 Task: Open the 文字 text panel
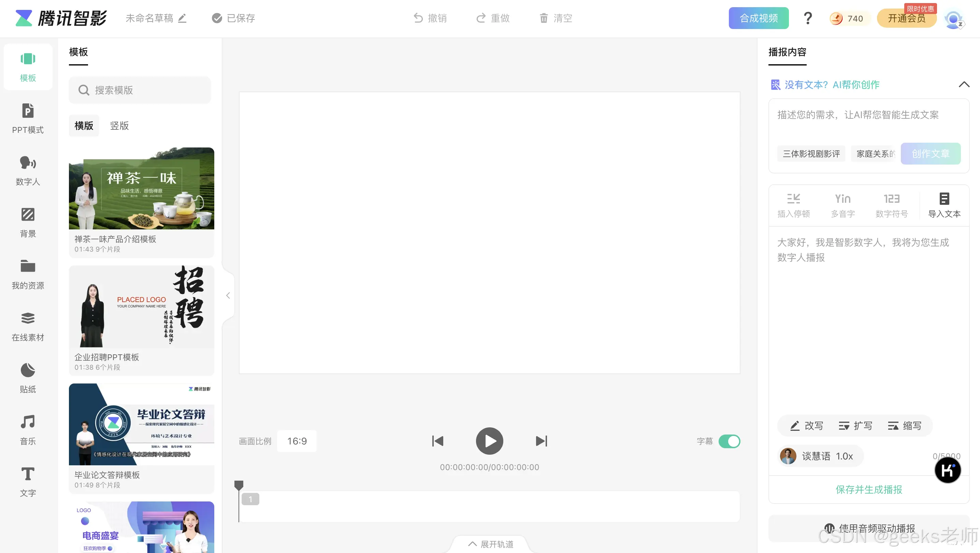point(28,482)
